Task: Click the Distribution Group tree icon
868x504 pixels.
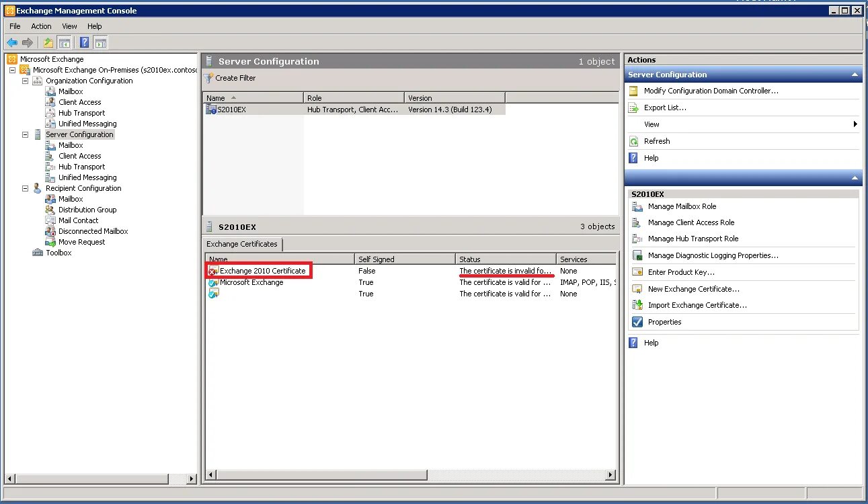Action: point(50,210)
